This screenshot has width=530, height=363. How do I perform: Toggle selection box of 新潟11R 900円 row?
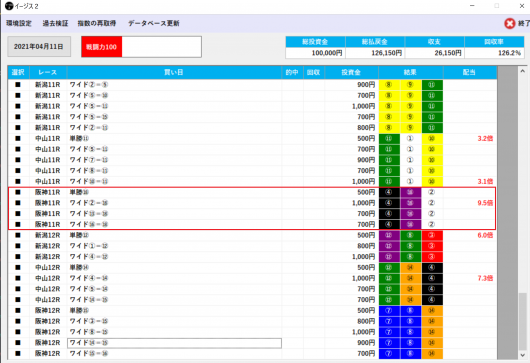(x=18, y=85)
